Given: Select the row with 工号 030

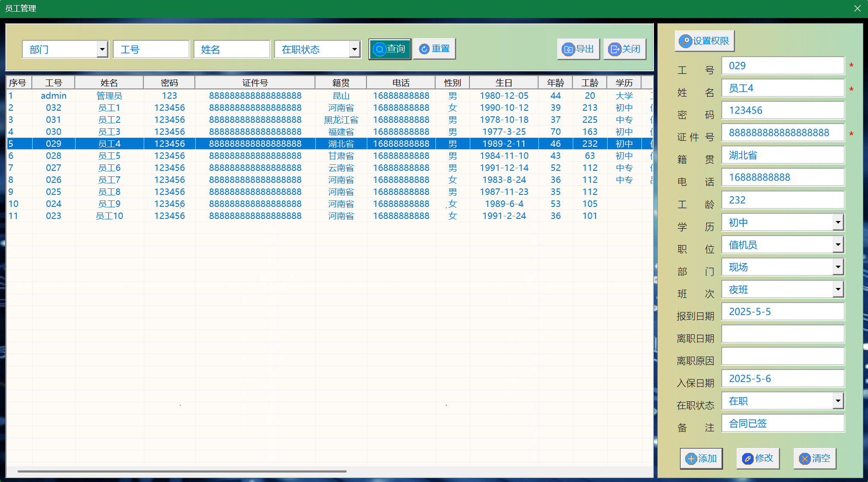Looking at the screenshot, I should [330, 132].
